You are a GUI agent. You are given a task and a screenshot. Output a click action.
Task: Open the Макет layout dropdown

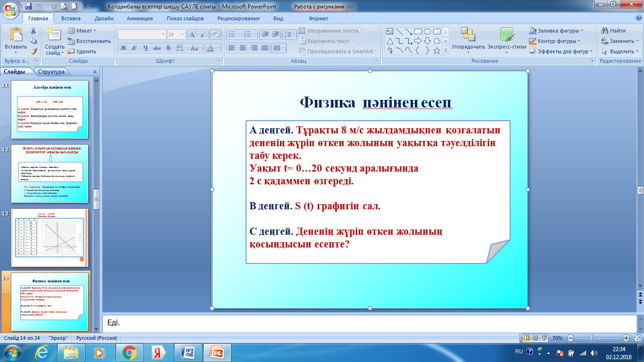(x=83, y=31)
